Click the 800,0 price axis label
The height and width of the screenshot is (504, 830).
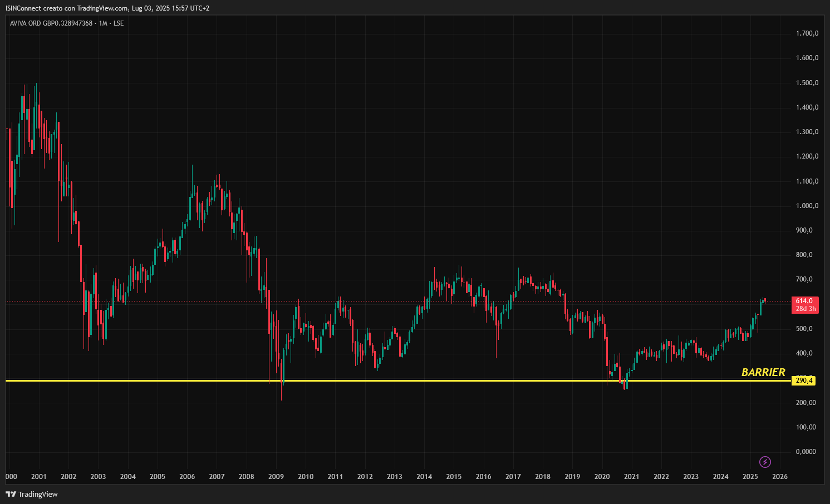tap(804, 255)
